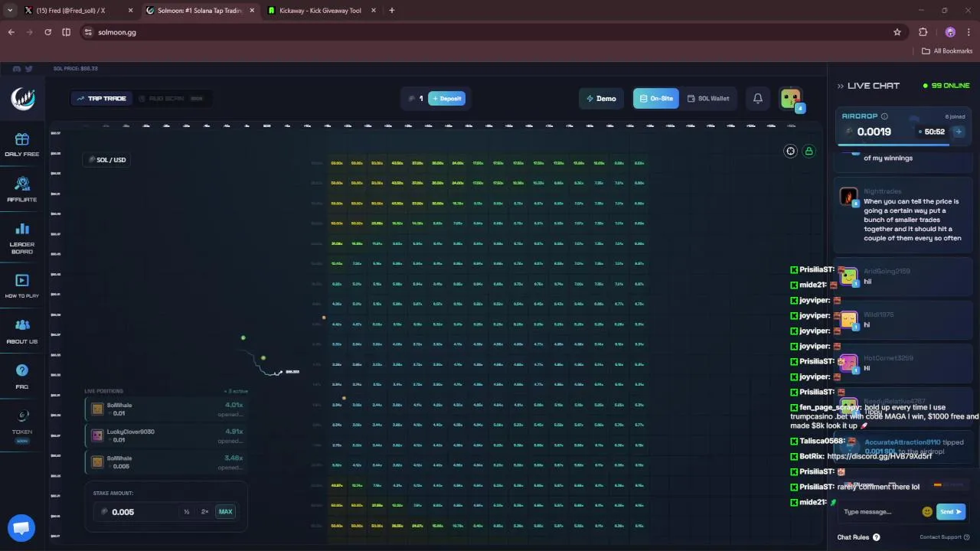
Task: Select the On-Site balance option
Action: [655, 98]
